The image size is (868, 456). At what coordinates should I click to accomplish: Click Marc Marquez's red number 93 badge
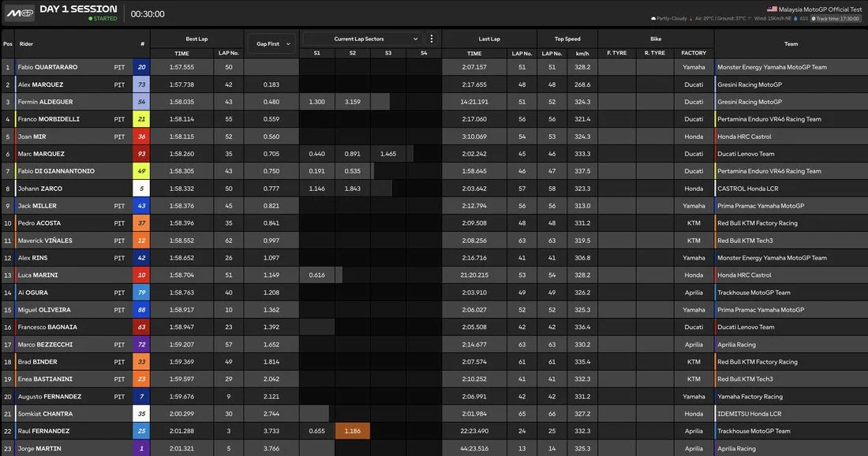pos(141,154)
